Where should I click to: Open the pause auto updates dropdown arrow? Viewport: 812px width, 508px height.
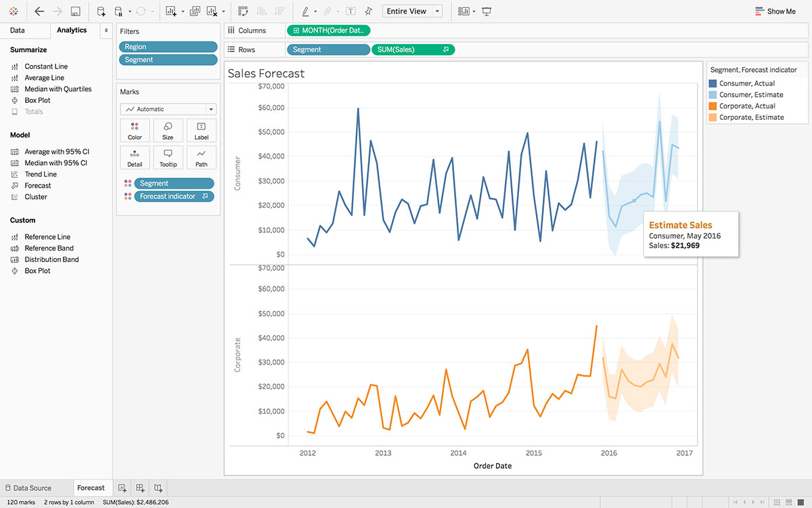[129, 12]
